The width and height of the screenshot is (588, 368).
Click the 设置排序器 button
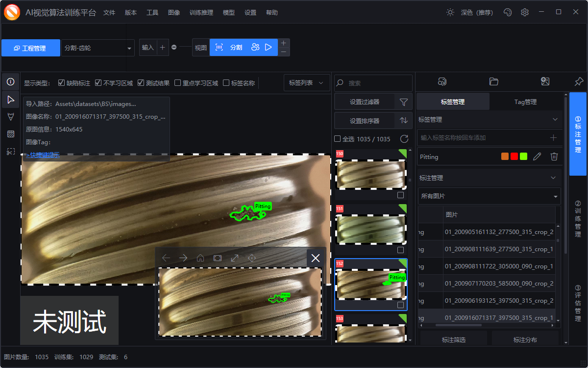365,120
